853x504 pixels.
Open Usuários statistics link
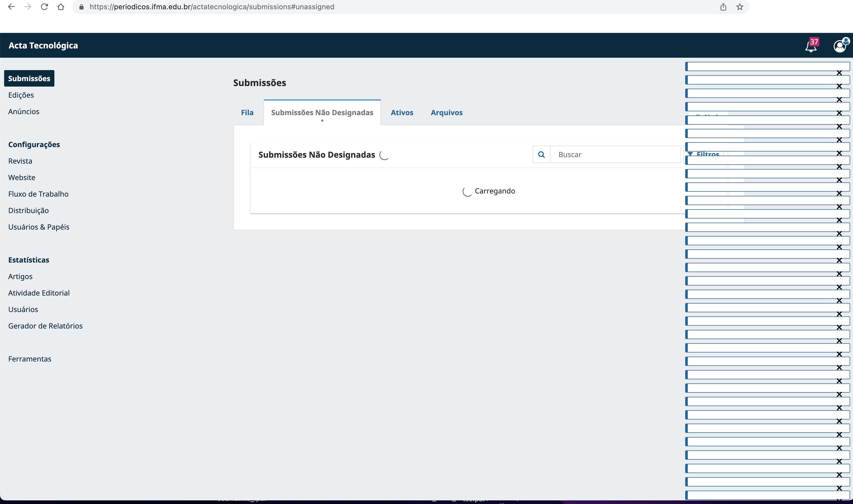(23, 309)
